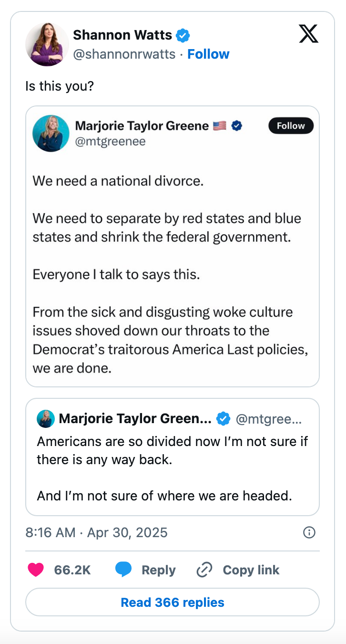Click the black Follow button on Greene's tweet
The height and width of the screenshot is (644, 346).
291,125
